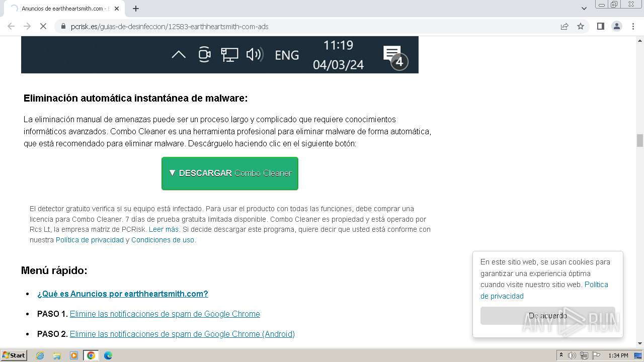Launch Internet Explorer from the taskbar

click(x=40, y=355)
